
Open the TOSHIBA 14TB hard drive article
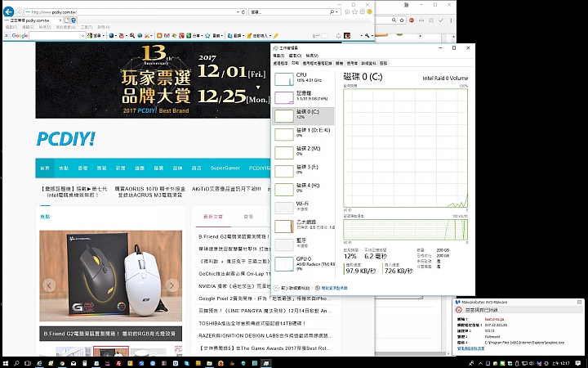point(252,323)
